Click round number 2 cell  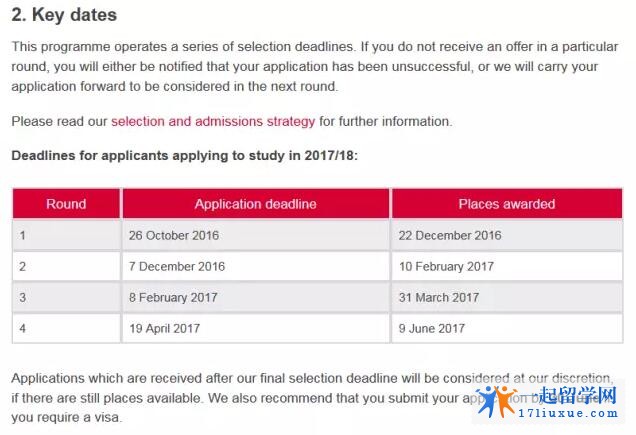[66, 266]
